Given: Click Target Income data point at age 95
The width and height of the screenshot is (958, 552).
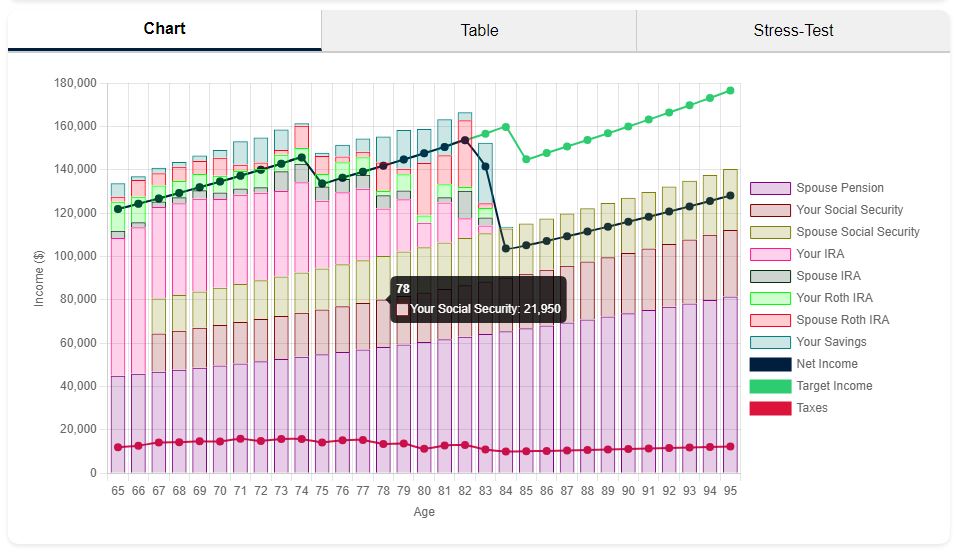Looking at the screenshot, I should pyautogui.click(x=730, y=90).
